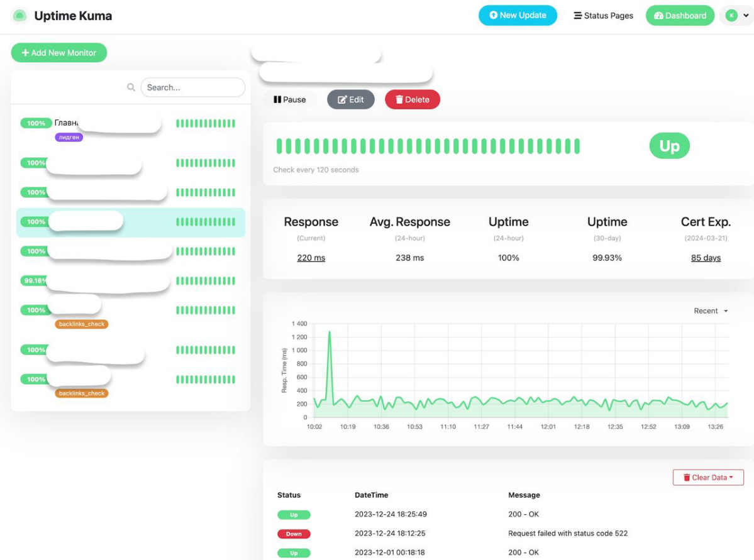The image size is (754, 560).
Task: Click the red Down status badge
Action: [x=294, y=534]
